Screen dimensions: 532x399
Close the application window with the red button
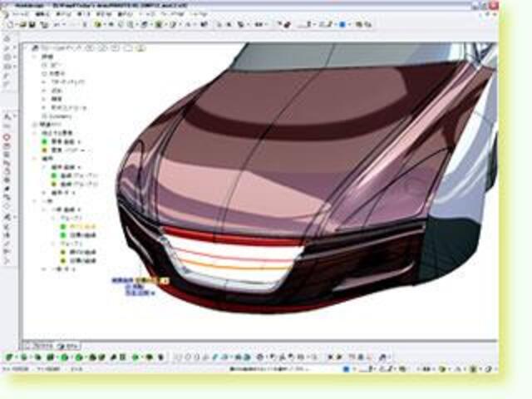tap(494, 5)
